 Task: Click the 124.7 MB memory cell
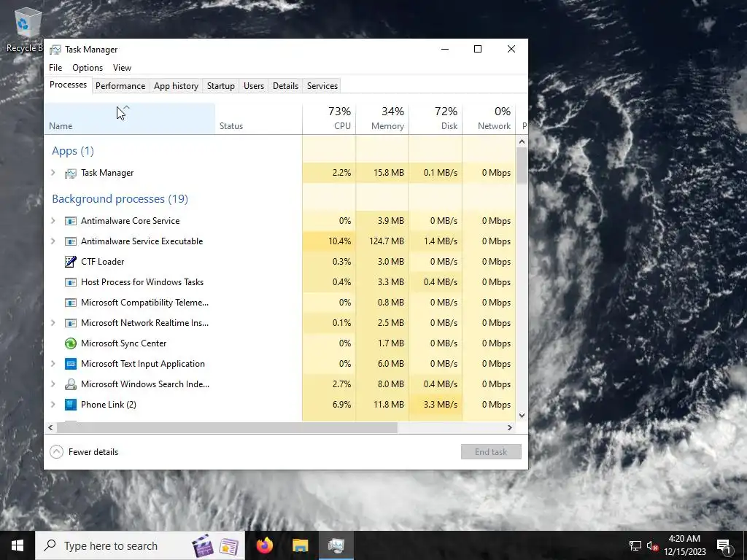(x=382, y=241)
